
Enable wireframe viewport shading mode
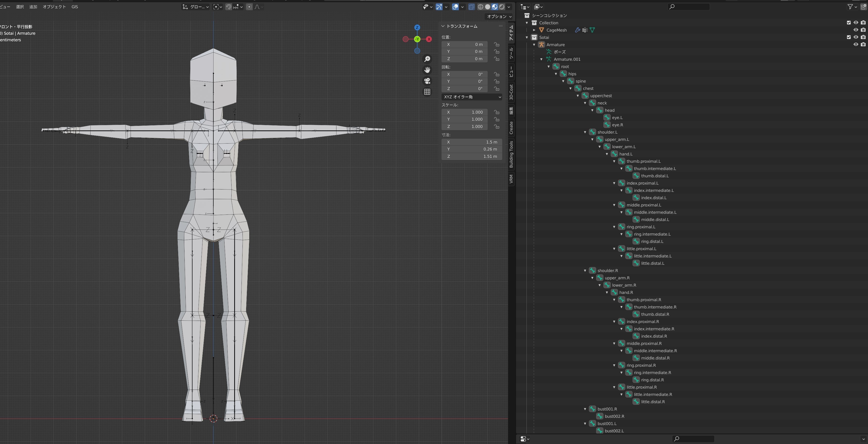pos(481,7)
